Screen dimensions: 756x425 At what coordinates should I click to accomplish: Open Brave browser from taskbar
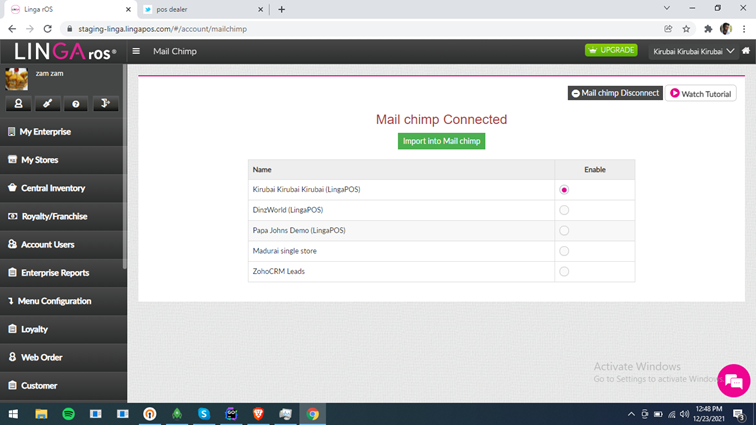pos(258,414)
